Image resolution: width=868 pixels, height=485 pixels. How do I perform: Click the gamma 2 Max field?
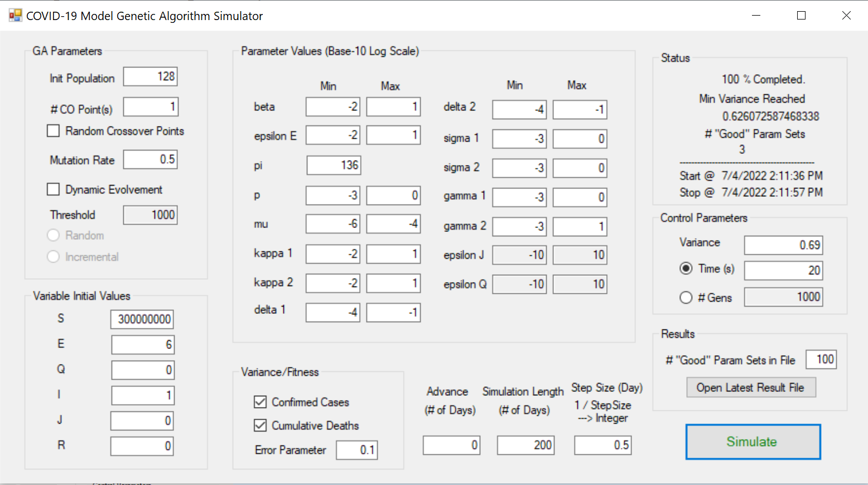(x=580, y=227)
